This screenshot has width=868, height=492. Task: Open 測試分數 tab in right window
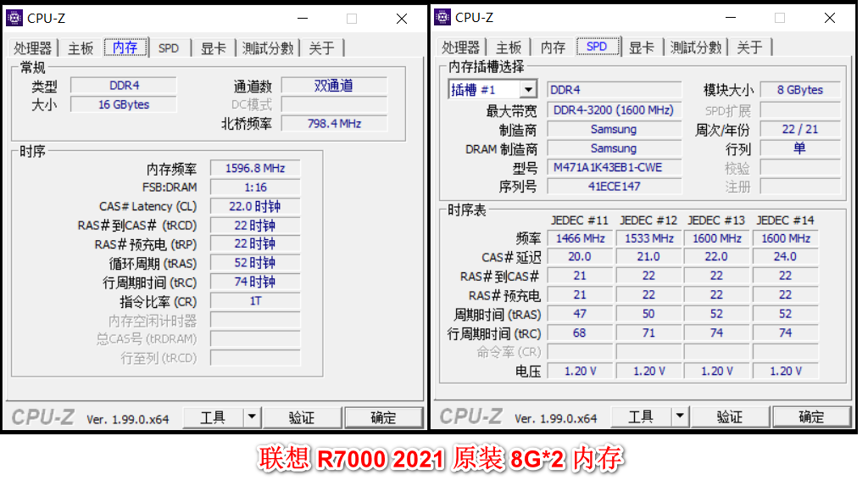click(696, 48)
